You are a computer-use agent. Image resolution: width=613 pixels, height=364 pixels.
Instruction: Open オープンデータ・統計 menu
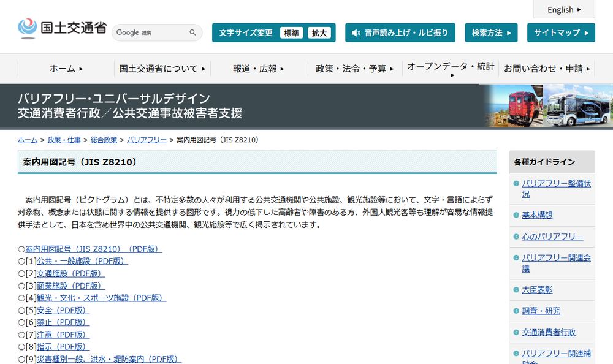[x=451, y=69]
